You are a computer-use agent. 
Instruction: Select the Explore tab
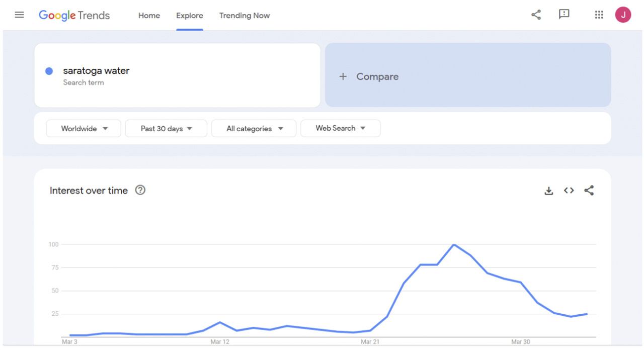(x=190, y=16)
